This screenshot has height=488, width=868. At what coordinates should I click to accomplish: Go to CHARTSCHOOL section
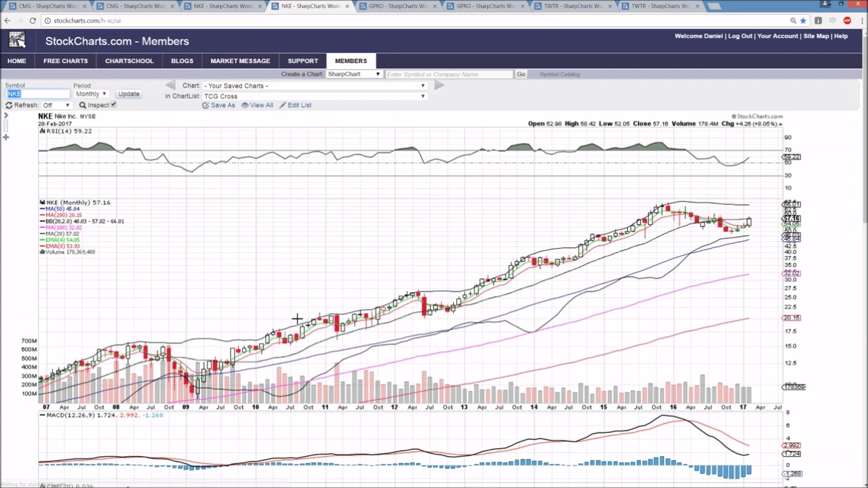pos(129,61)
